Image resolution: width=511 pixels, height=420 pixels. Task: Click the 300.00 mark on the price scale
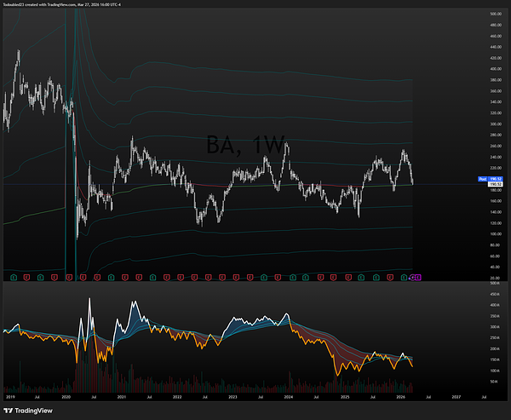coord(494,124)
